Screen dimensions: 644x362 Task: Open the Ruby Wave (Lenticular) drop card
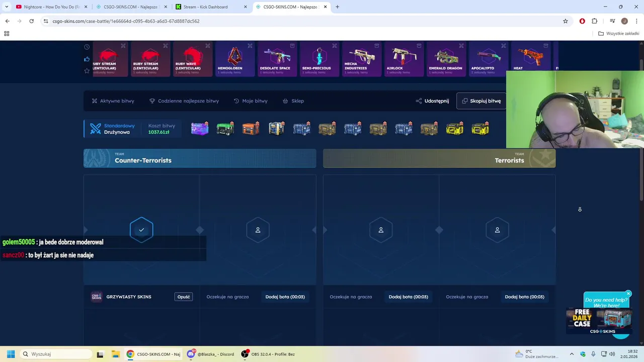tap(193, 59)
